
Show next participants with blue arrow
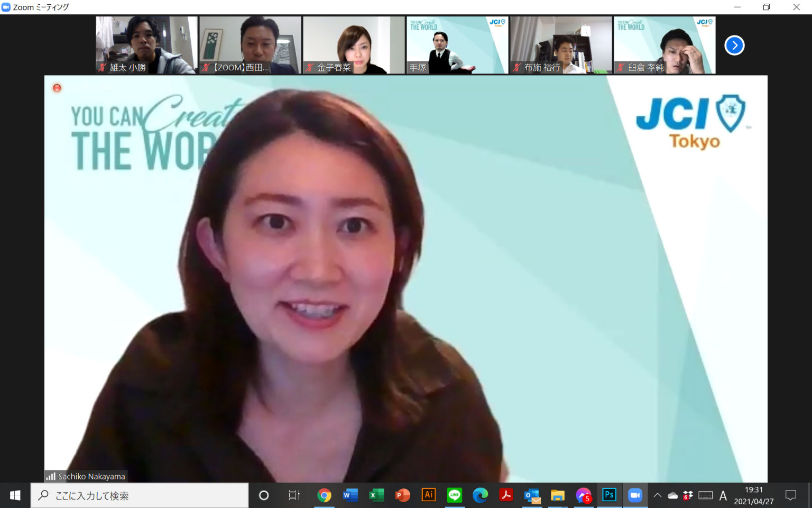coord(734,46)
